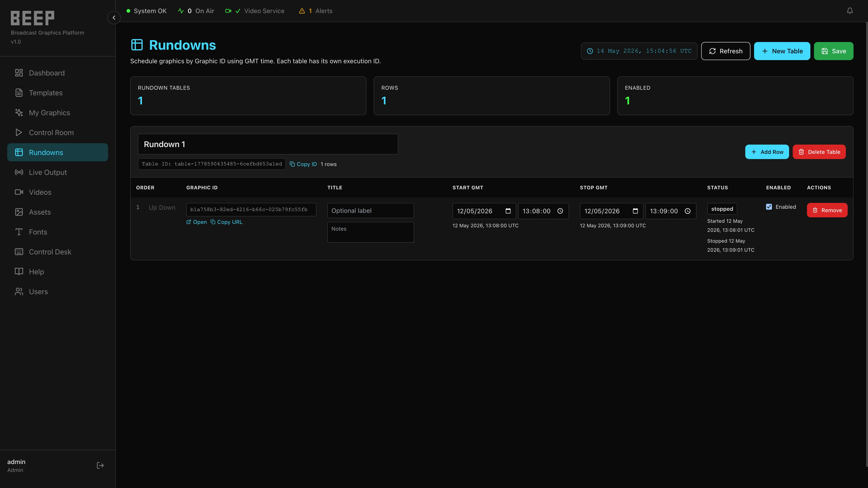
Task: Open the Dashboard page
Action: point(58,73)
